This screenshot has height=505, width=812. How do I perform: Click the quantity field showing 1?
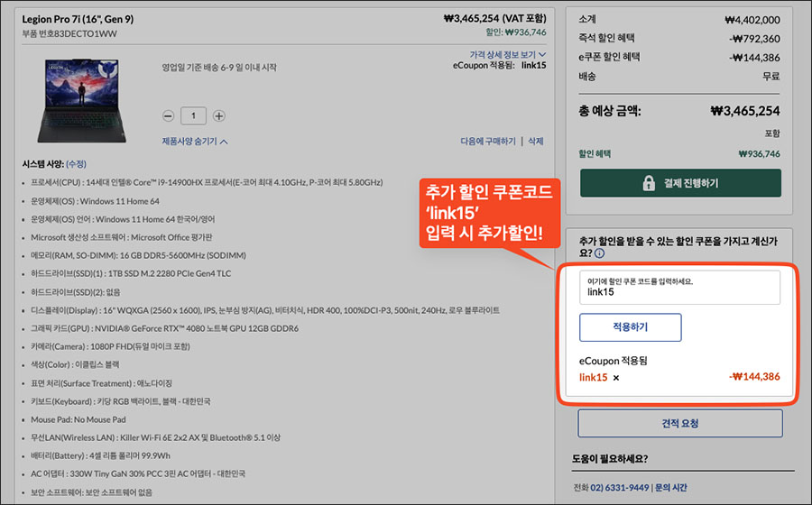coord(193,116)
